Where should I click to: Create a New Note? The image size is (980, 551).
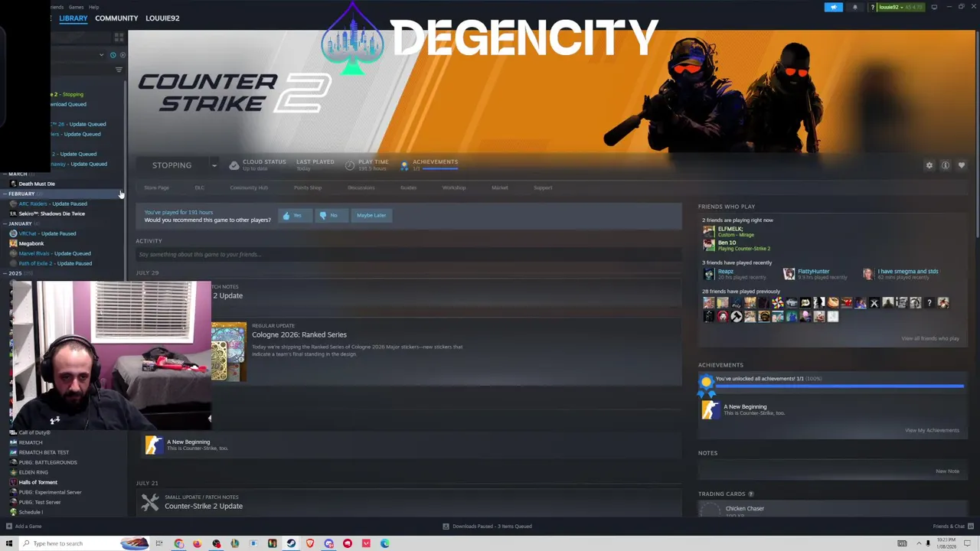947,471
